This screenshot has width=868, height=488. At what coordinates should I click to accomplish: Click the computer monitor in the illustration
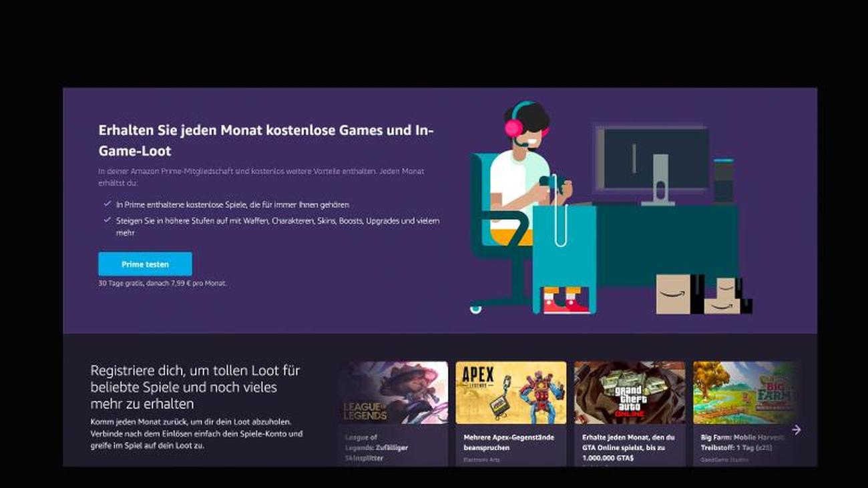point(652,159)
